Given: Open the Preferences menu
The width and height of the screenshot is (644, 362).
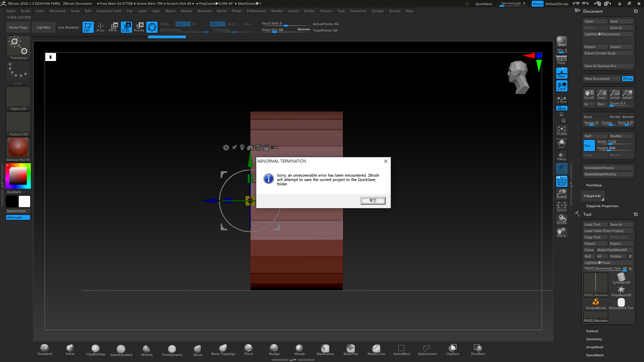Looking at the screenshot, I should coord(256,11).
